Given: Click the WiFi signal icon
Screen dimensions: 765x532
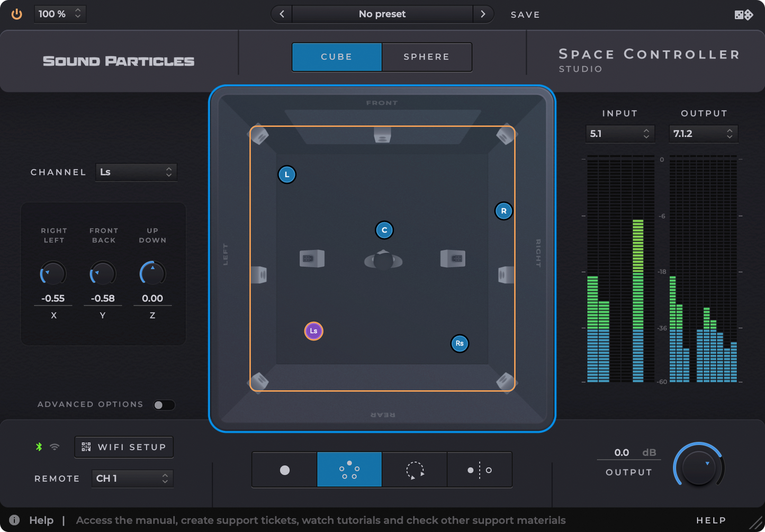Looking at the screenshot, I should (55, 447).
